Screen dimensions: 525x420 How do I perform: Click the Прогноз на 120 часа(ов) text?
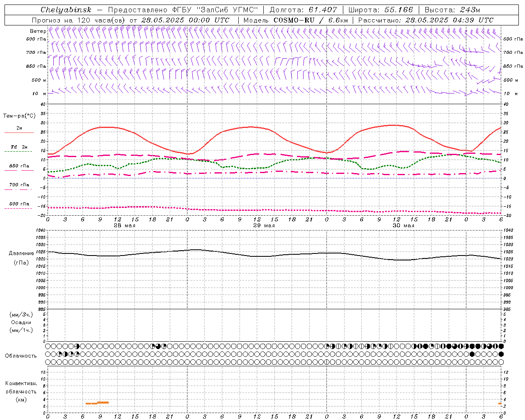coord(79,20)
